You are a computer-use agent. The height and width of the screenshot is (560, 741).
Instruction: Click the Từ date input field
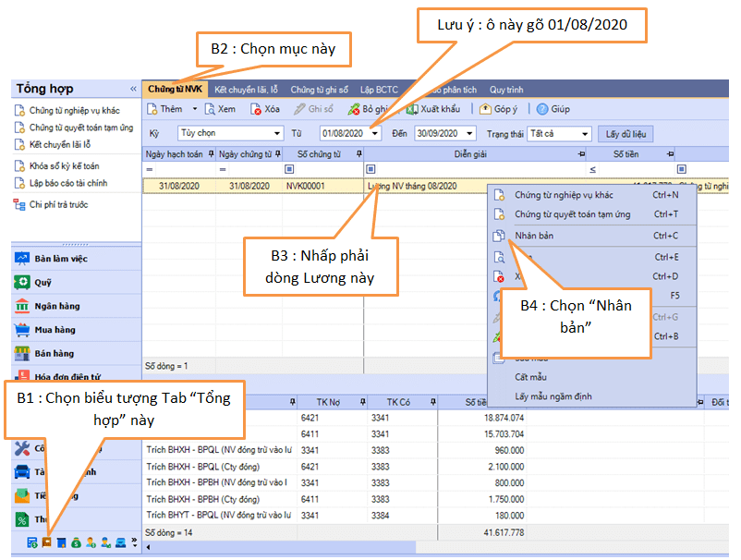(343, 134)
